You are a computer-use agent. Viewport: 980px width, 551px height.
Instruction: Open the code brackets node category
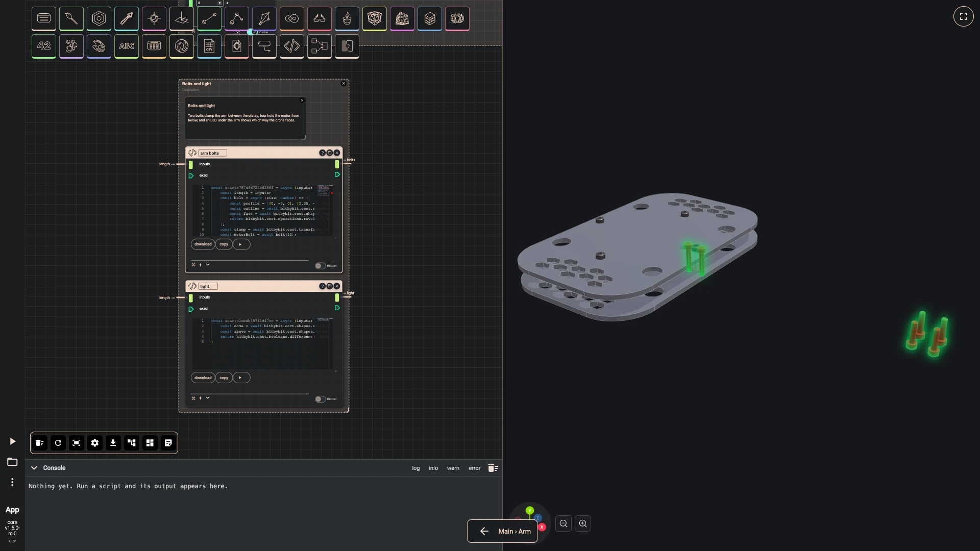pos(292,46)
